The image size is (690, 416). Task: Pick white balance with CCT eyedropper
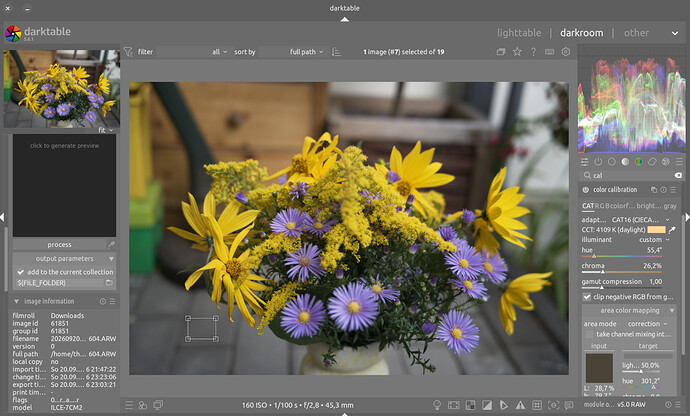(672, 230)
